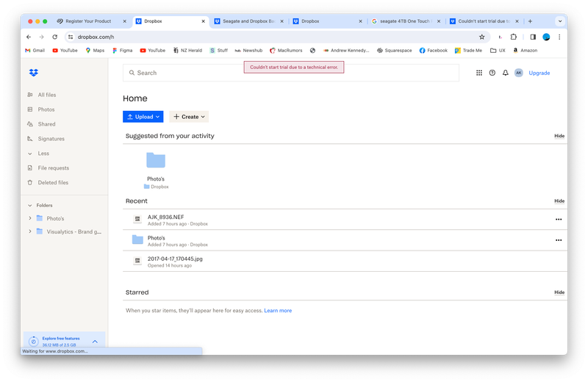
Task: Open the Chrome three-dot menu
Action: [559, 37]
